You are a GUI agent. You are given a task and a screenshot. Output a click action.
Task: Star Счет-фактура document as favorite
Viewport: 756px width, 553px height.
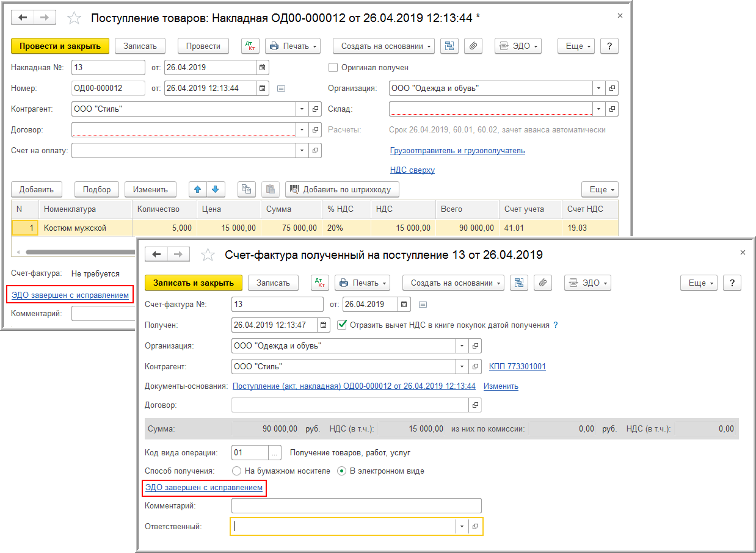tap(208, 255)
